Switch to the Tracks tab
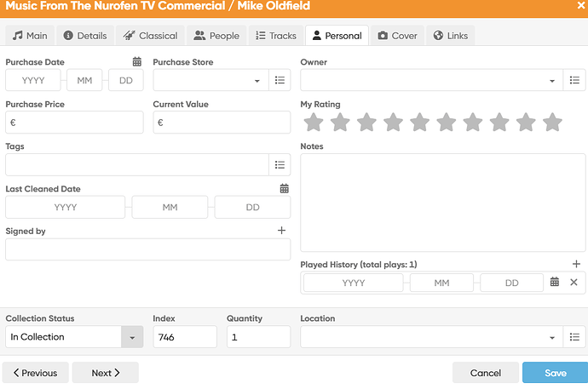Image resolution: width=588 pixels, height=389 pixels. [276, 36]
